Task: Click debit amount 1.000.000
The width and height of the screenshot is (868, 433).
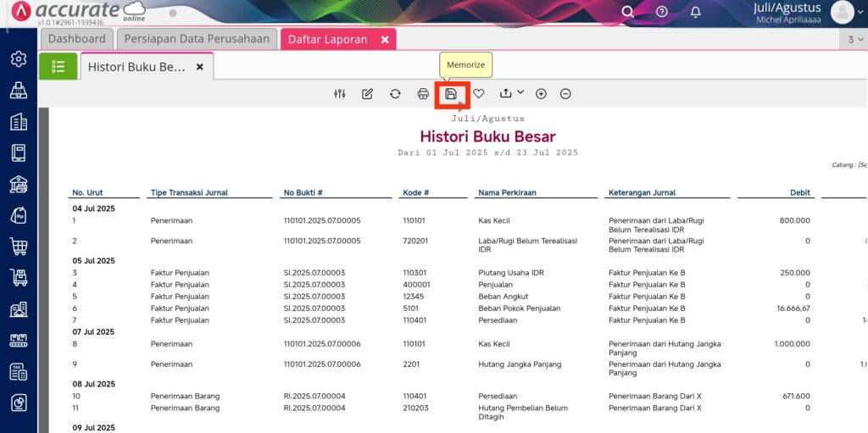Action: click(793, 344)
